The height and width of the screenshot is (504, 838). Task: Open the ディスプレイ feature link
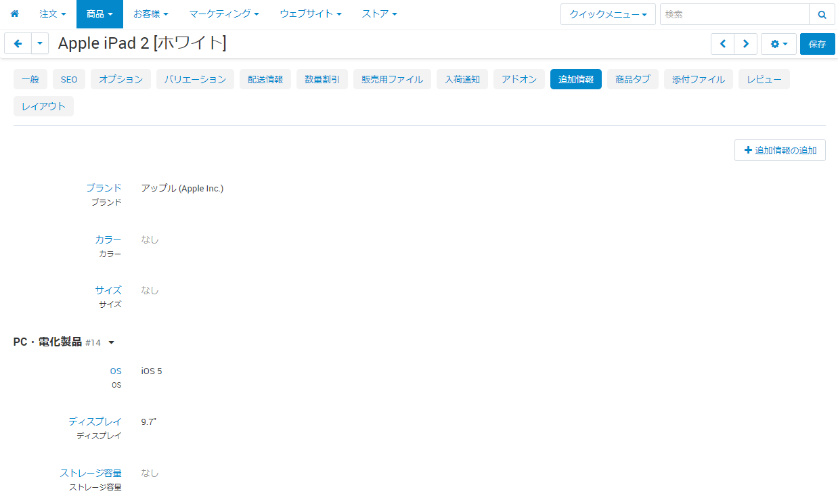tap(95, 421)
